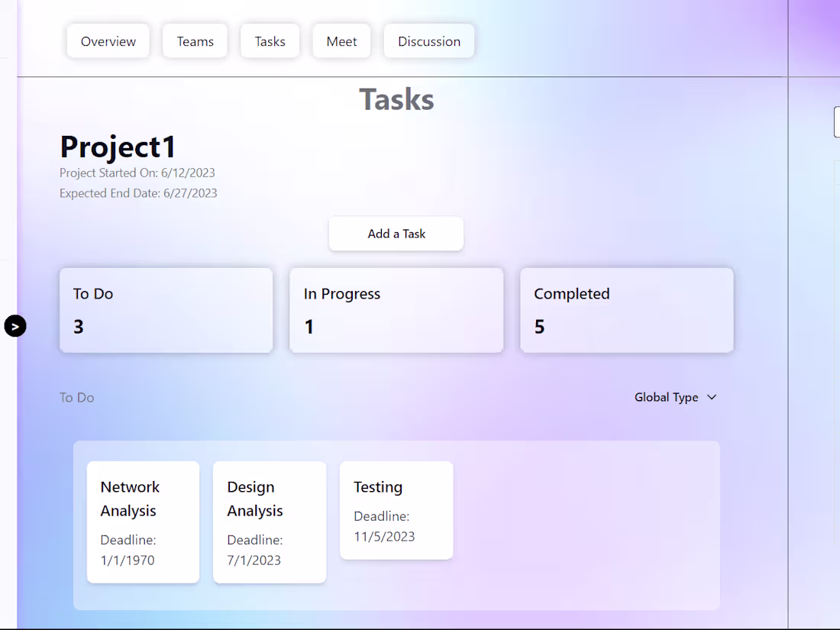840x630 pixels.
Task: Click the Project Started On date text
Action: (137, 173)
